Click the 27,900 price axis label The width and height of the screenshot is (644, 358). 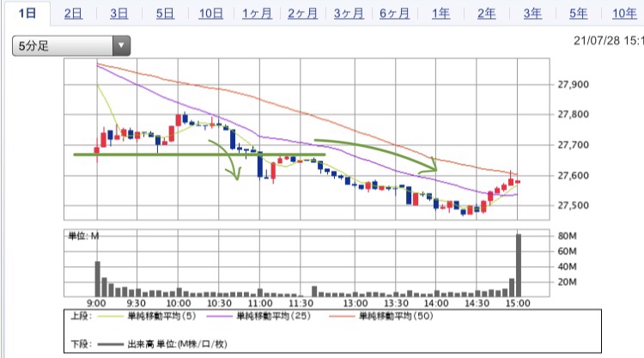pos(573,85)
